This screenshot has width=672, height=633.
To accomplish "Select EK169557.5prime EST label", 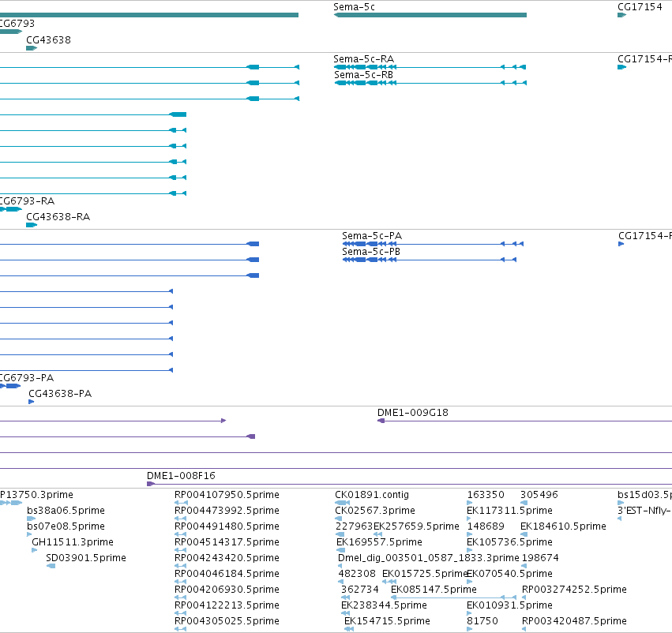I will [x=379, y=542].
